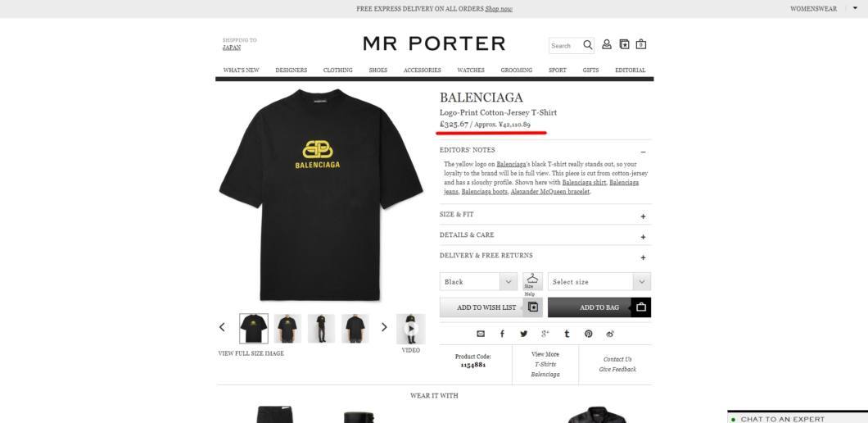Viewport: 868px width, 423px height.
Task: Expand the Size & Fit section
Action: click(545, 215)
